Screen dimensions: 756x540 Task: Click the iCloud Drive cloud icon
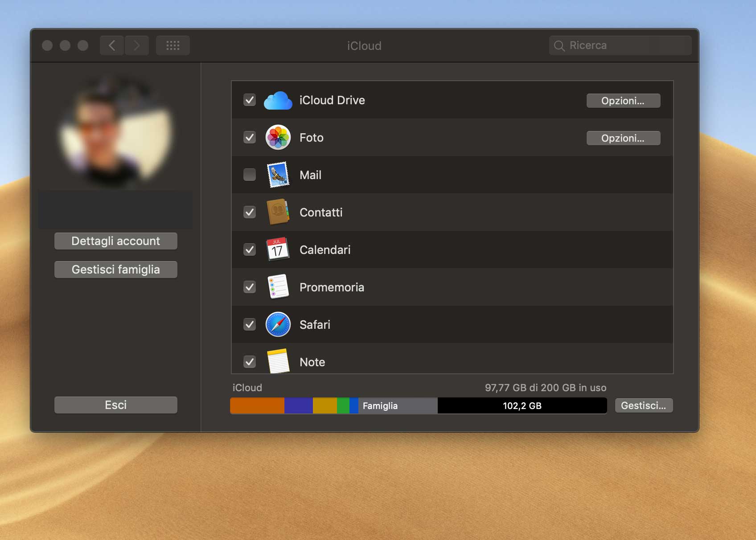click(278, 101)
